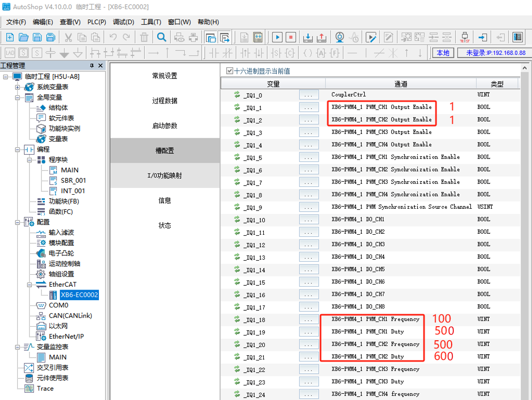
Task: Open the Trace tree item
Action: click(x=45, y=388)
